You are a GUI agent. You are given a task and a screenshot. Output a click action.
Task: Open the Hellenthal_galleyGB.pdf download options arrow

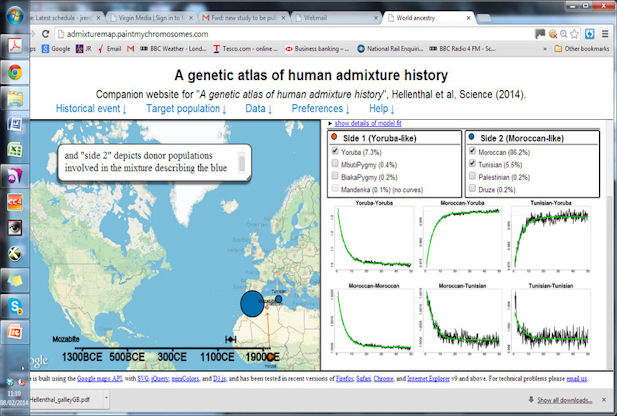(x=106, y=399)
